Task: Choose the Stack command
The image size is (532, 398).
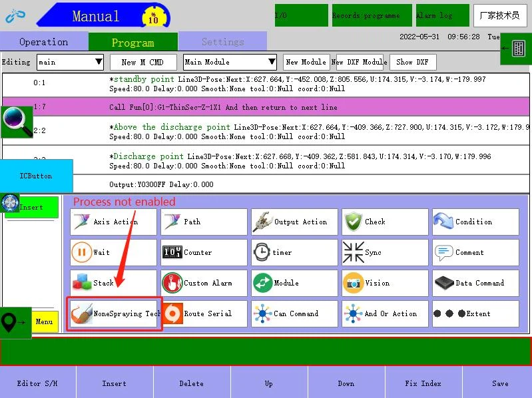Action: [x=113, y=283]
